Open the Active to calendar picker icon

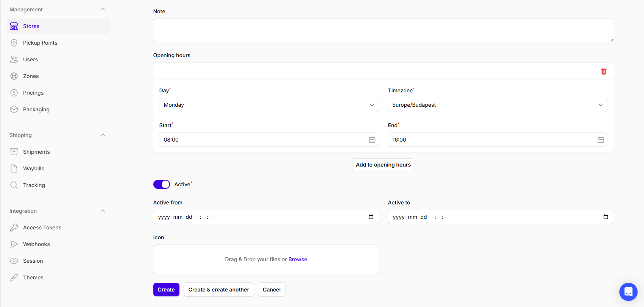[605, 217]
